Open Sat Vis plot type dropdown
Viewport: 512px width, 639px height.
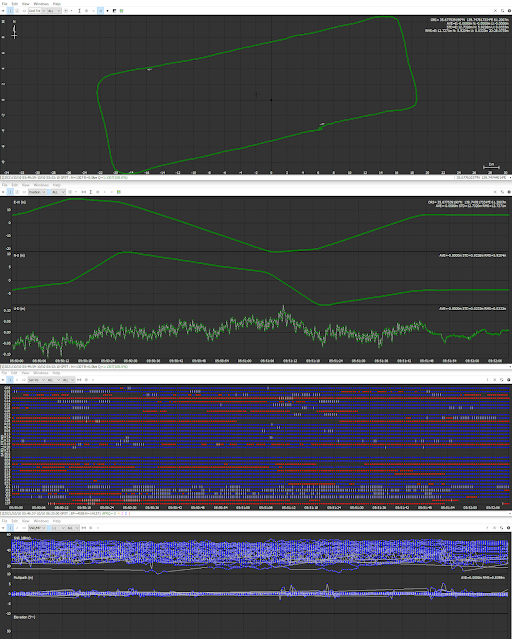tap(37, 380)
